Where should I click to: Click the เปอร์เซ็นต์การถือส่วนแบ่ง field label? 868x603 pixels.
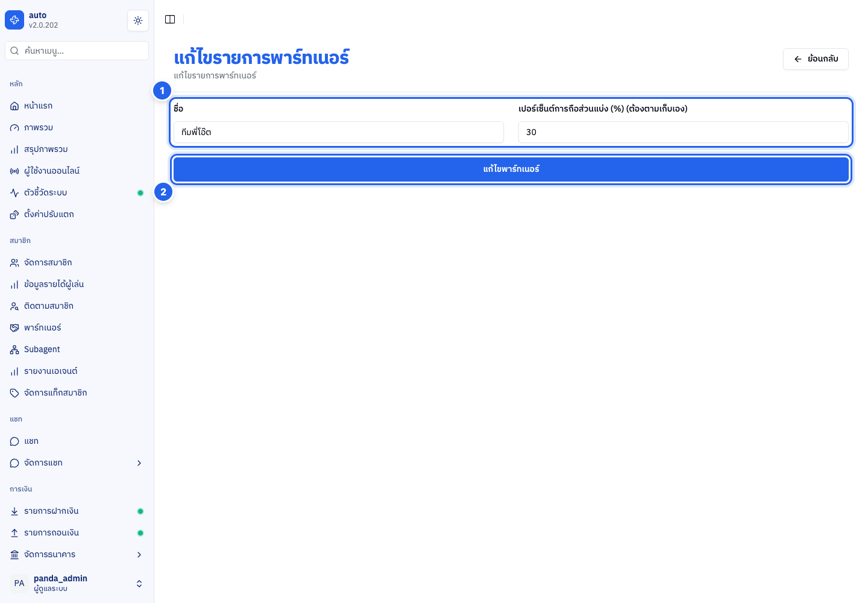click(x=603, y=109)
